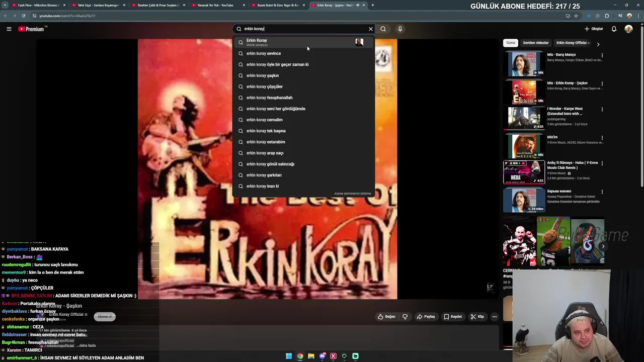Dislike the video with thumbs-down
This screenshot has width=644, height=362.
click(405, 317)
